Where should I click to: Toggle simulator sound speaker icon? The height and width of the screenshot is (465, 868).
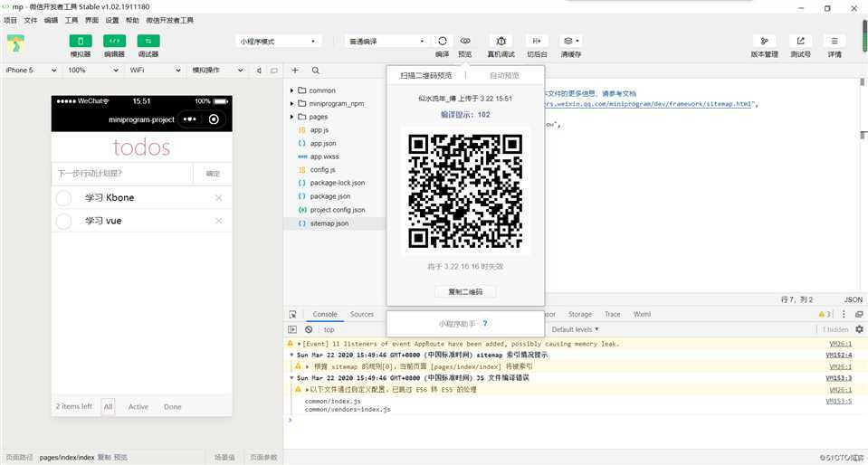[x=259, y=71]
